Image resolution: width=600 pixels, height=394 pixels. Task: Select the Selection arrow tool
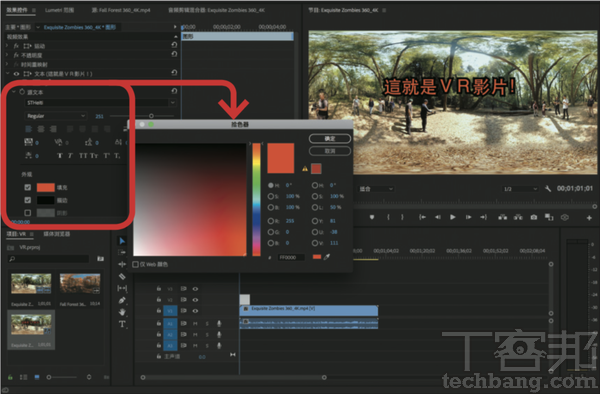tap(122, 241)
